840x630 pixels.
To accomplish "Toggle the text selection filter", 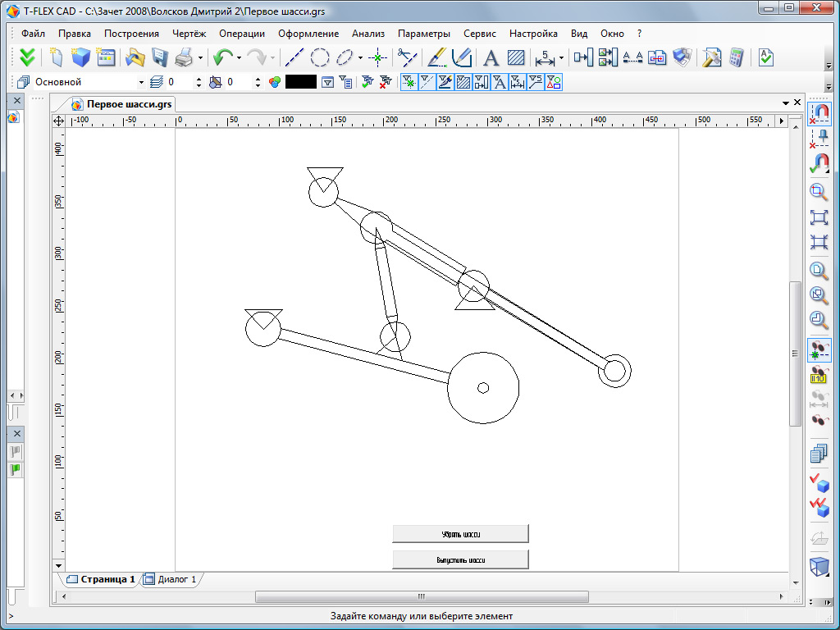I will coord(500,82).
